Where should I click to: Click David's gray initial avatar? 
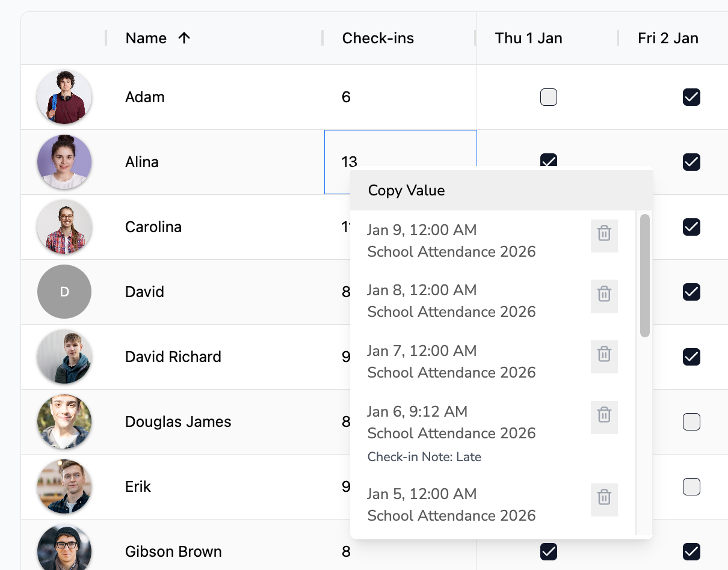[64, 292]
